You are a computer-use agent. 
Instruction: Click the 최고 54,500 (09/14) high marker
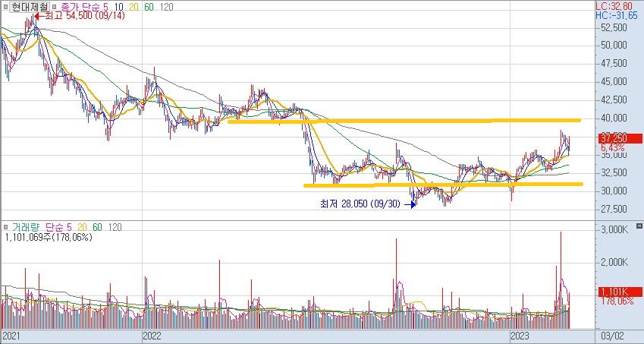pyautogui.click(x=80, y=16)
